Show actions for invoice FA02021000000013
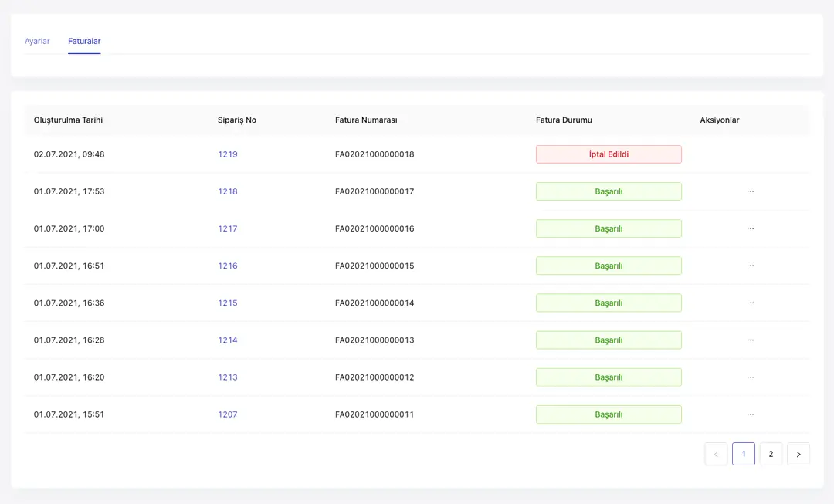 (750, 340)
